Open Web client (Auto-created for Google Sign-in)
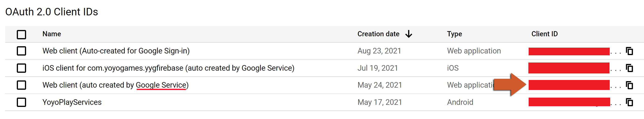 [x=116, y=51]
